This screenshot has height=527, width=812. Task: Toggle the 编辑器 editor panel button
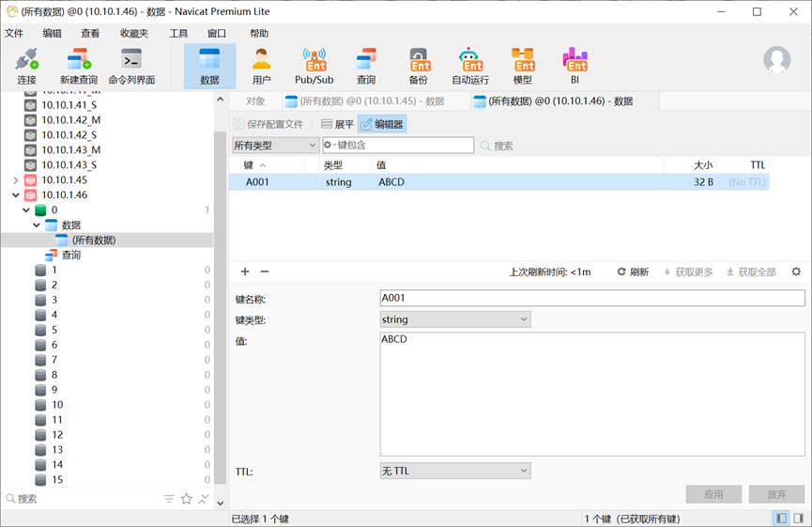(x=381, y=124)
